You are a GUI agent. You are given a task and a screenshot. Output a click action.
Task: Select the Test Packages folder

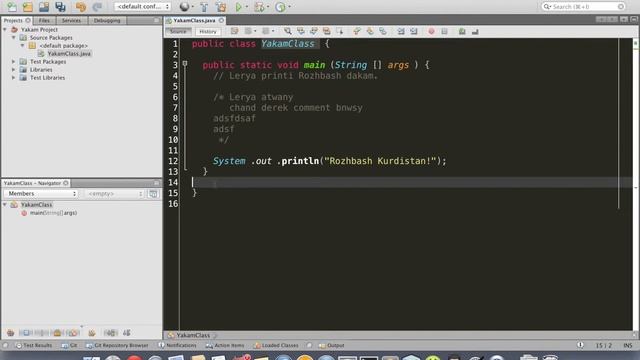tap(48, 62)
